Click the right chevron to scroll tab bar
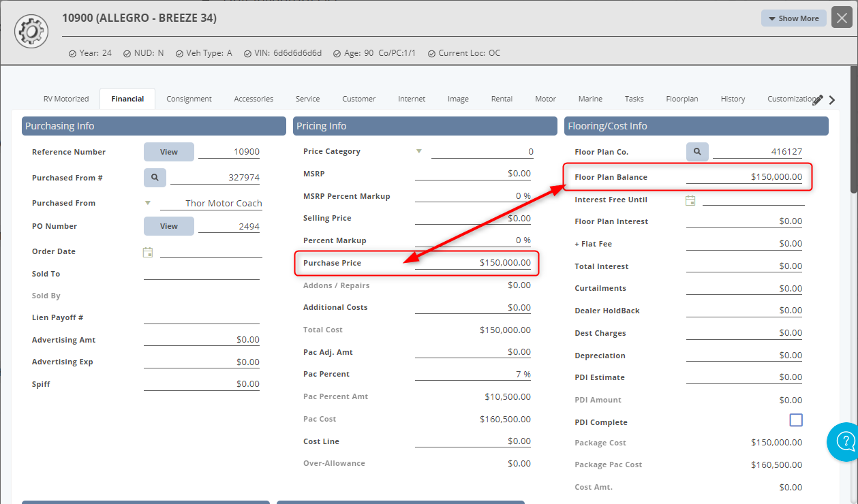This screenshot has height=504, width=858. point(831,99)
